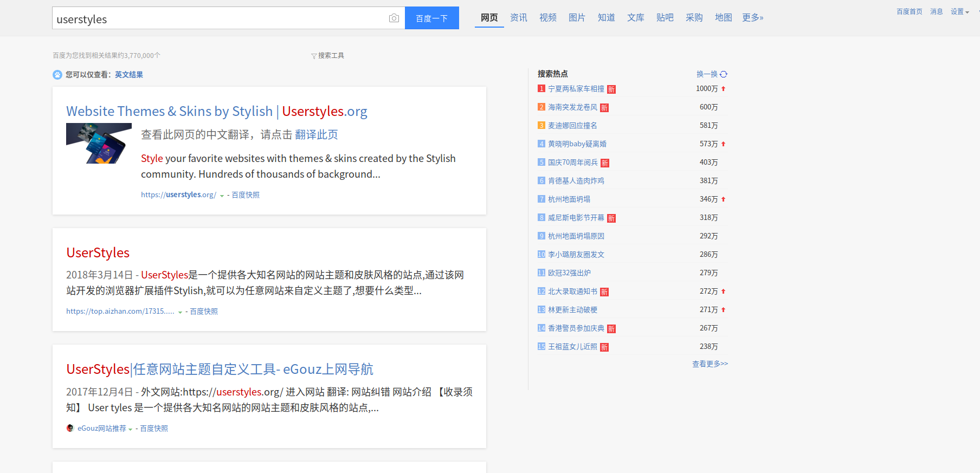
Task: Open 消息 messages in the top bar
Action: point(937,11)
